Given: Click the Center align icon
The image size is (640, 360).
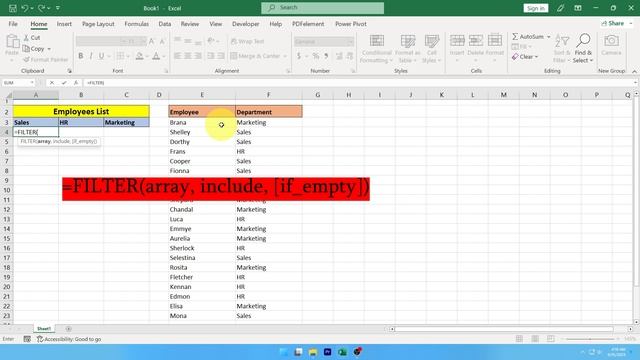Looking at the screenshot, I should 188,56.
